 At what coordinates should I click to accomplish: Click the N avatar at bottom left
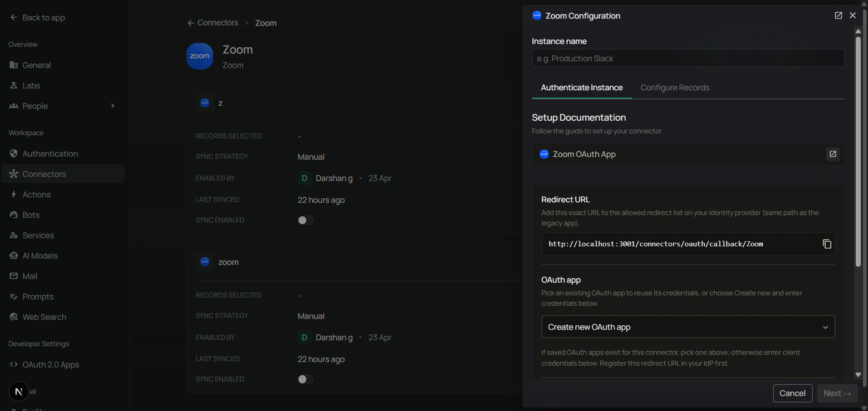click(x=19, y=391)
